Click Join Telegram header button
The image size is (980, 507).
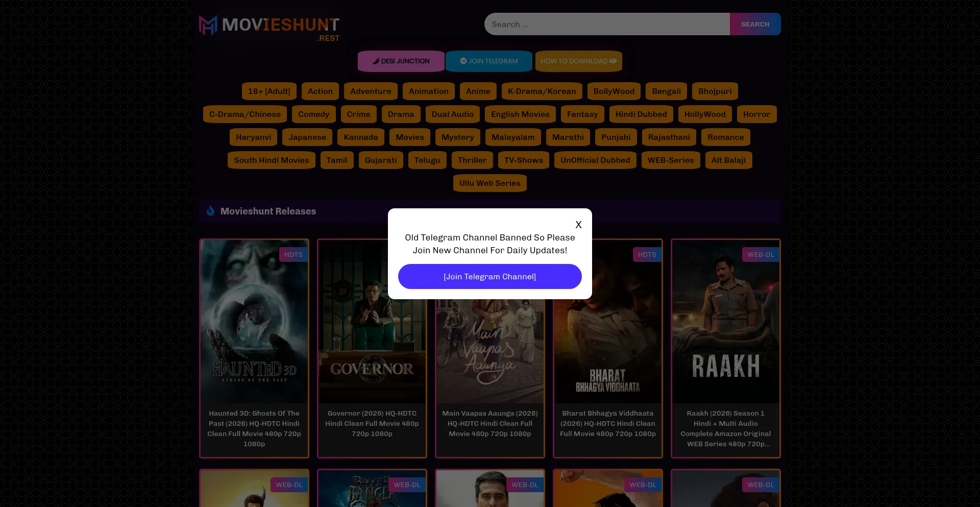pos(489,61)
